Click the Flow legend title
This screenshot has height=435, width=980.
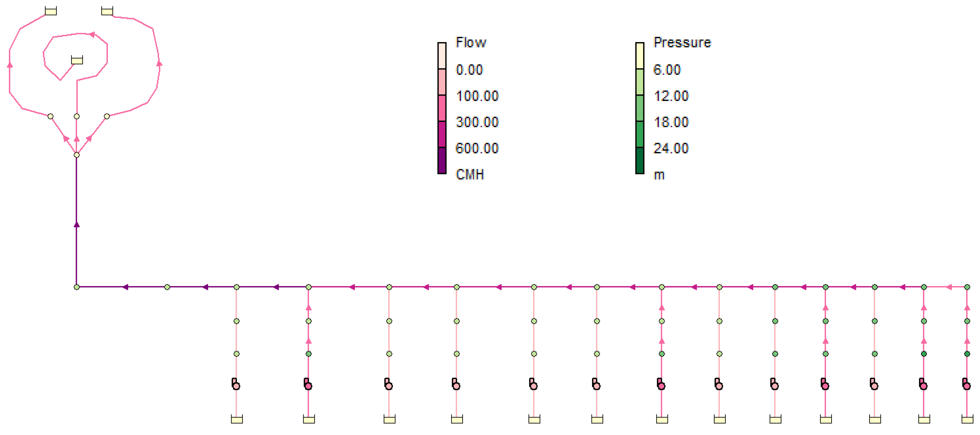(x=471, y=42)
